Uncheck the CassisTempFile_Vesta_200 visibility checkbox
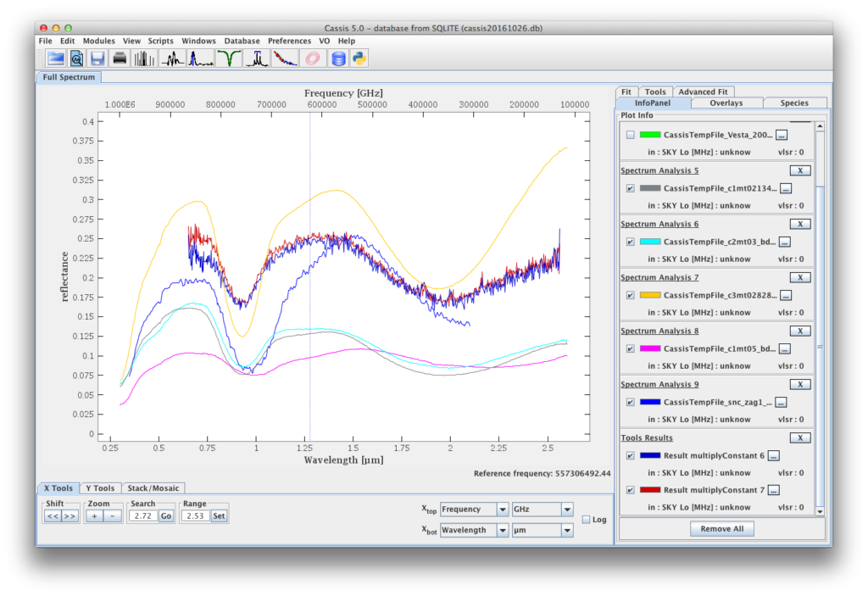The image size is (868, 596). [630, 134]
